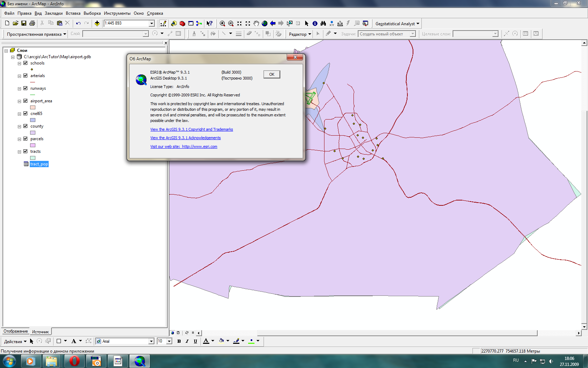
Task: Open the Закладки menu
Action: coord(54,13)
